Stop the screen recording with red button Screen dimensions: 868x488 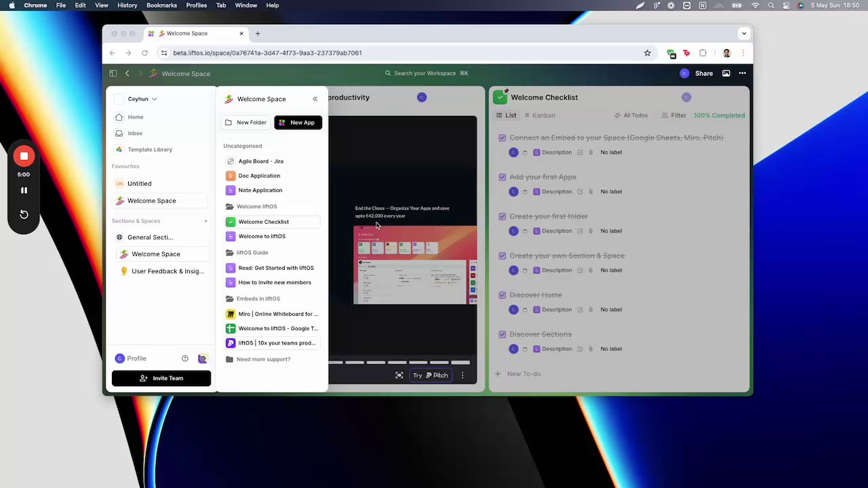[24, 157]
